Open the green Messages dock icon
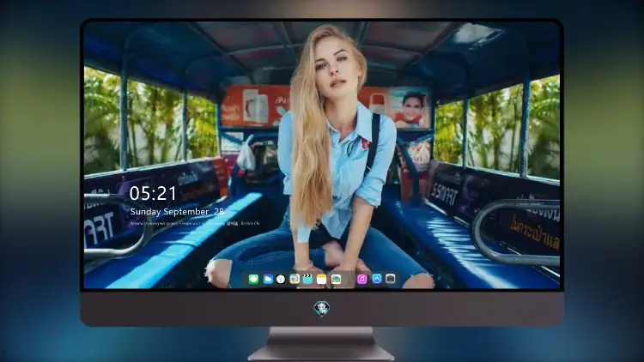 (x=253, y=279)
